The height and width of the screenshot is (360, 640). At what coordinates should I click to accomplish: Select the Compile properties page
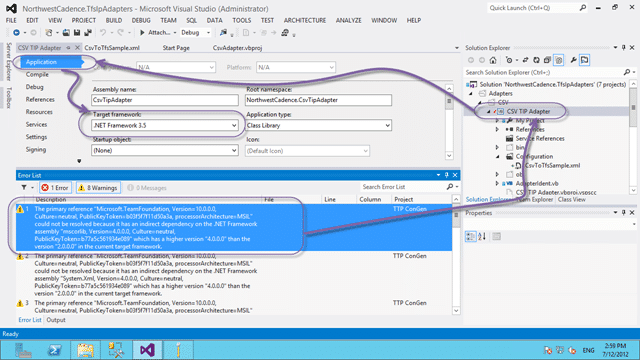click(x=37, y=75)
